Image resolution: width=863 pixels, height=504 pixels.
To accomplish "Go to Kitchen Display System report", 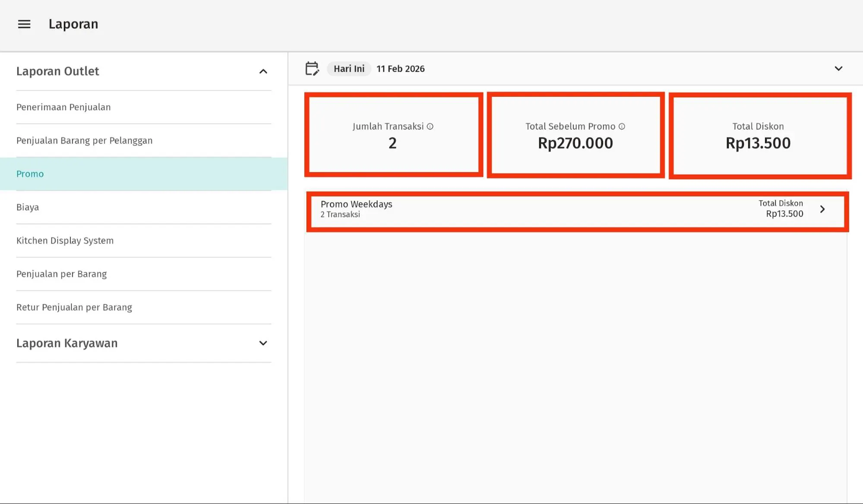I will coord(65,240).
